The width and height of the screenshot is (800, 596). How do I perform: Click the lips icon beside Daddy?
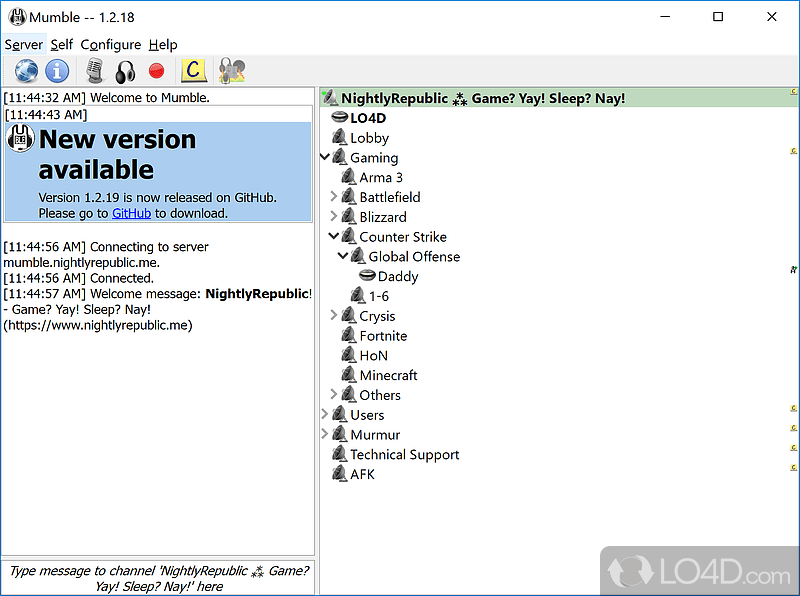367,276
